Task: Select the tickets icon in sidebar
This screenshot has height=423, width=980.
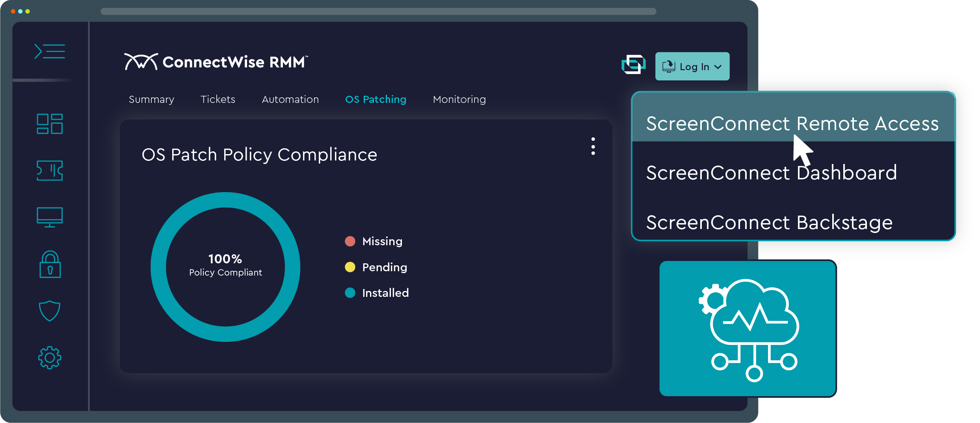Action: (50, 171)
